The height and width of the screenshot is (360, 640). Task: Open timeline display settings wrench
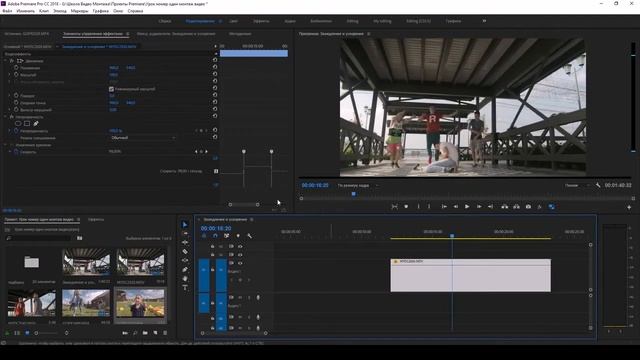[249, 236]
